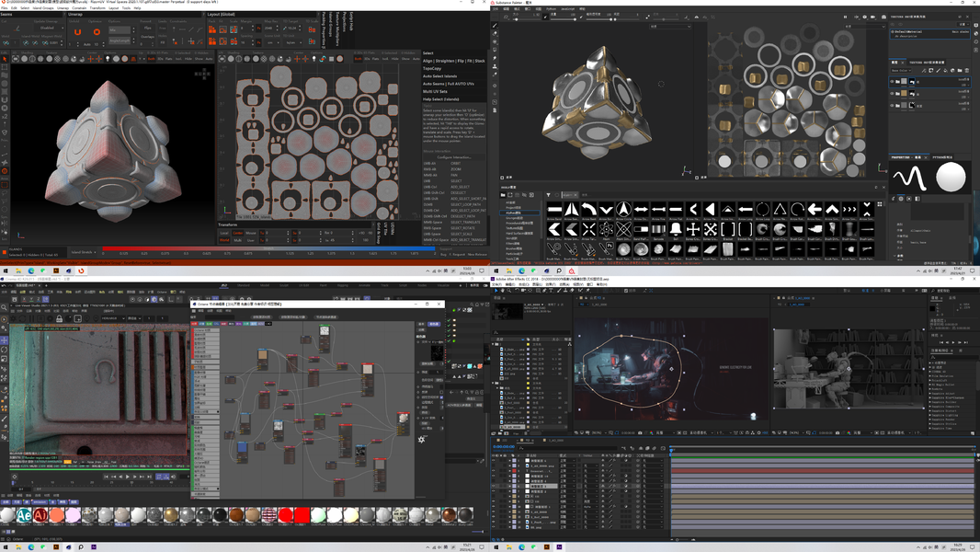Open the Disabled dropdown in RizomUV Seams

click(x=49, y=29)
